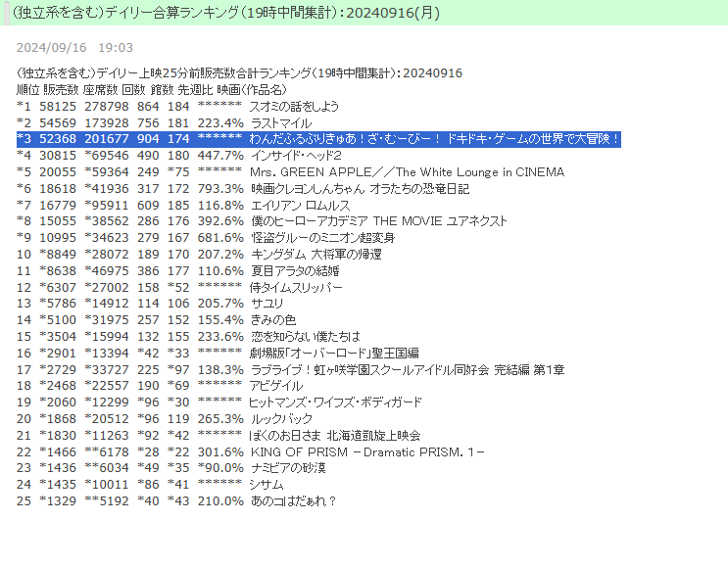The height and width of the screenshot is (569, 728).
Task: Click seat count 201677 in highlighted row
Action: (x=107, y=139)
